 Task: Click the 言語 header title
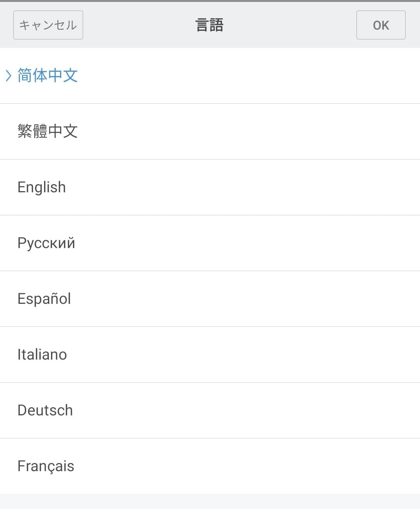(x=209, y=25)
